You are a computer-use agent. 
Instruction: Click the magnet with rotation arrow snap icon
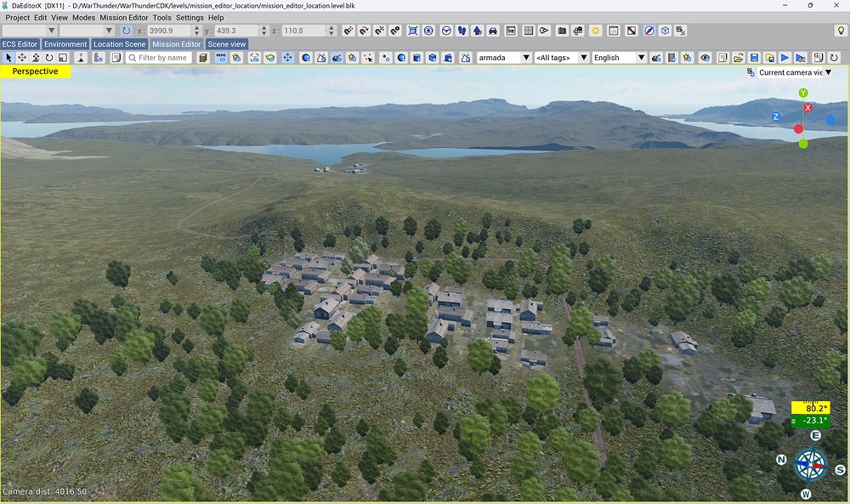[364, 31]
